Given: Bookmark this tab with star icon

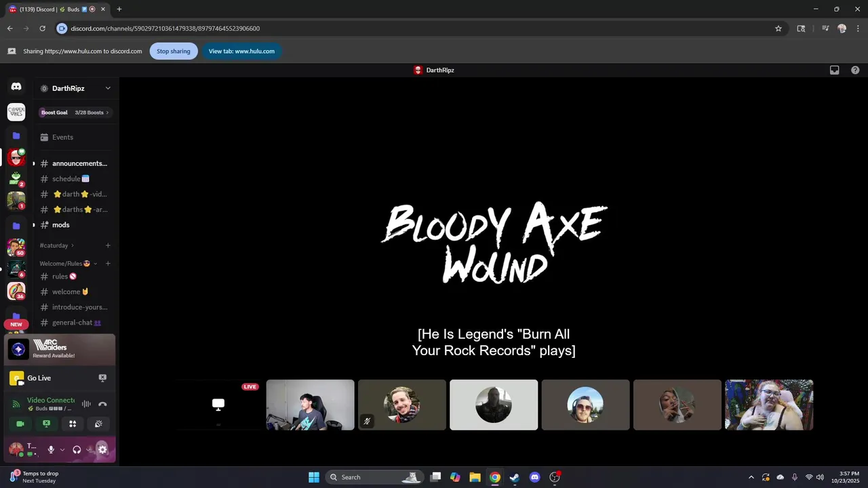Looking at the screenshot, I should coord(778,28).
